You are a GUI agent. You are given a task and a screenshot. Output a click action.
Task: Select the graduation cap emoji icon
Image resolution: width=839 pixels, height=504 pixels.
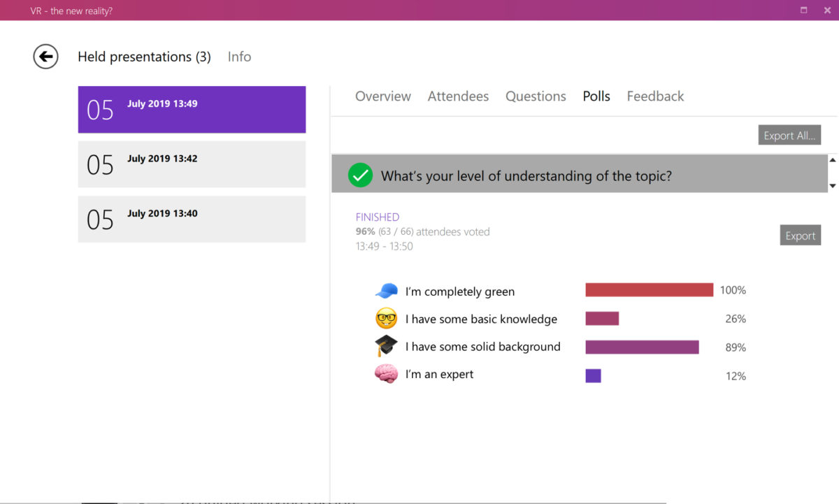tap(386, 345)
